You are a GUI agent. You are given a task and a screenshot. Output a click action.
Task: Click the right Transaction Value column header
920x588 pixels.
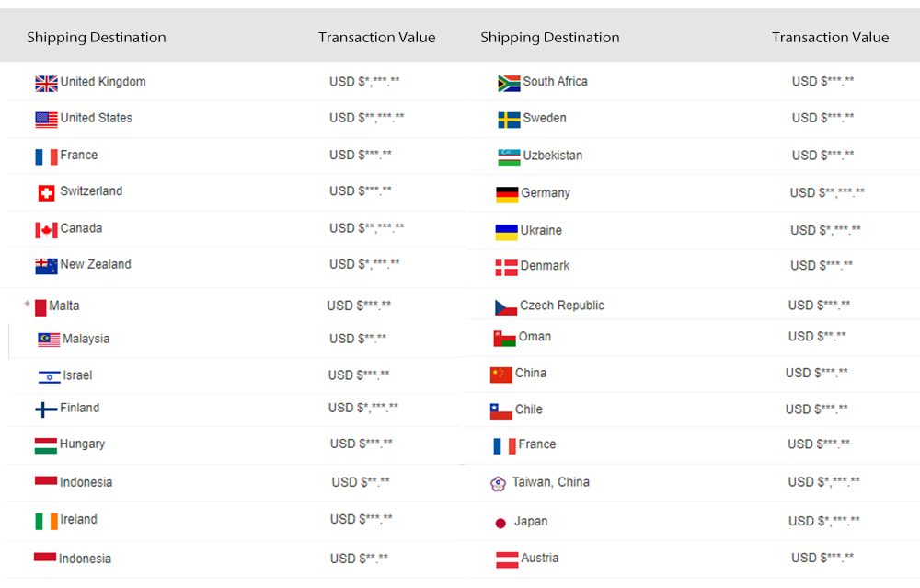[x=830, y=38]
